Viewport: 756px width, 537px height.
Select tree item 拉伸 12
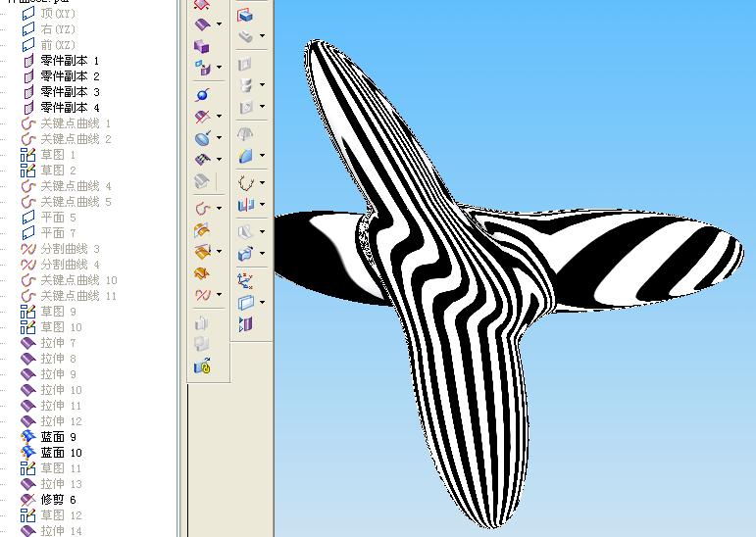click(52, 421)
